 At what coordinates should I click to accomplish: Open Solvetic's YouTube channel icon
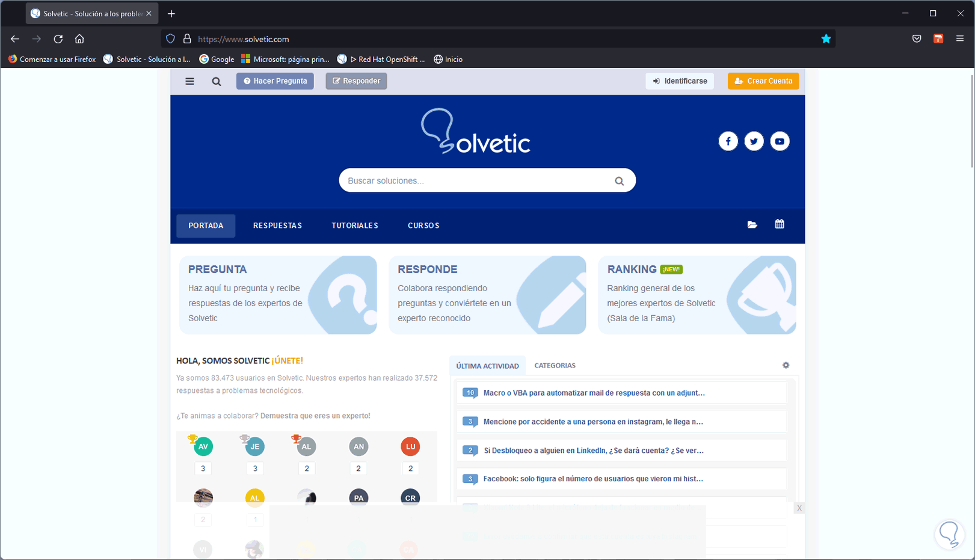click(780, 141)
